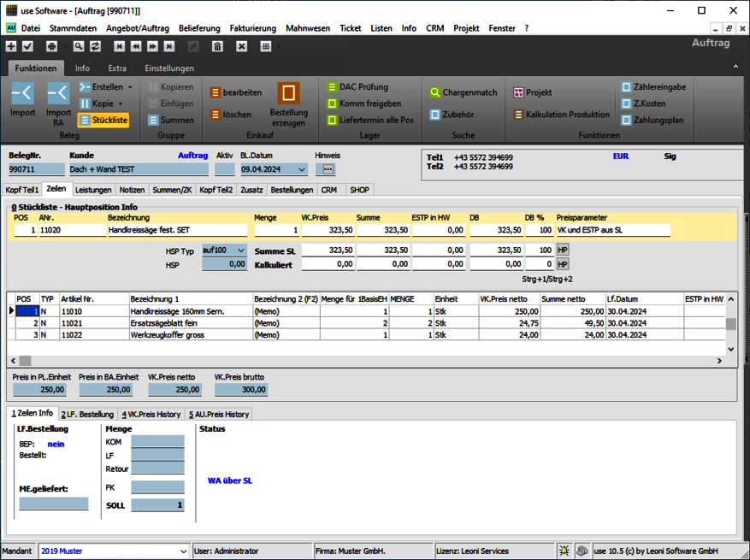Click the bearbeiten button in Einkauf
The height and width of the screenshot is (560, 750).
click(235, 92)
